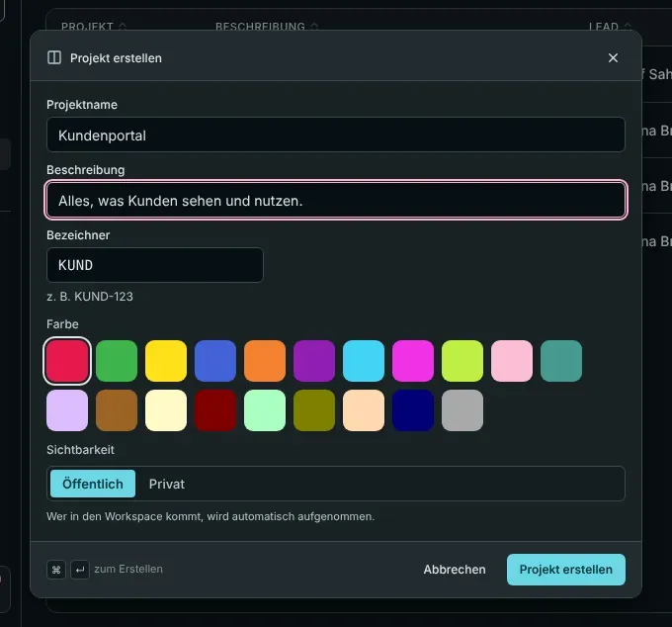Viewport: 672px width, 627px height.
Task: Pick the magenta color swatch
Action: pyautogui.click(x=413, y=361)
